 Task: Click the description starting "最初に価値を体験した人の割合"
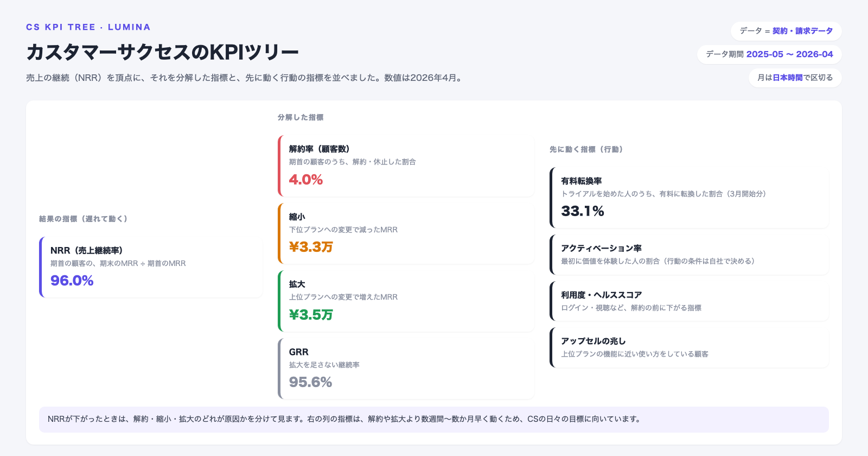click(x=658, y=261)
